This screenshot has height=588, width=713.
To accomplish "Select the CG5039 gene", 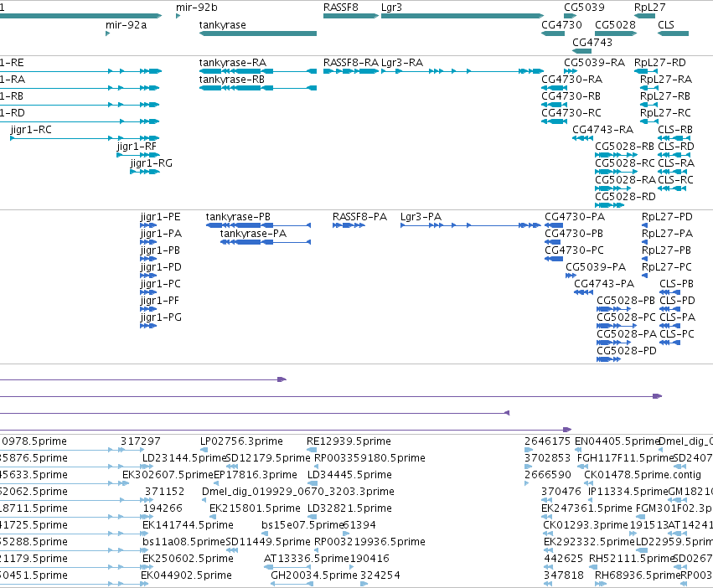I will click(571, 17).
